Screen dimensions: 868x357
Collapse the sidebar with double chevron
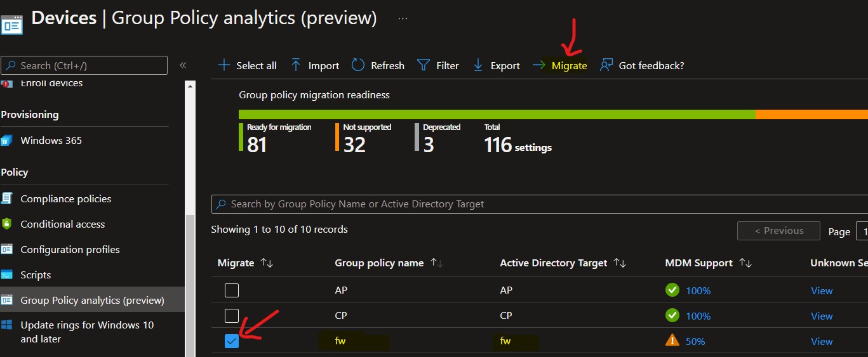[183, 65]
